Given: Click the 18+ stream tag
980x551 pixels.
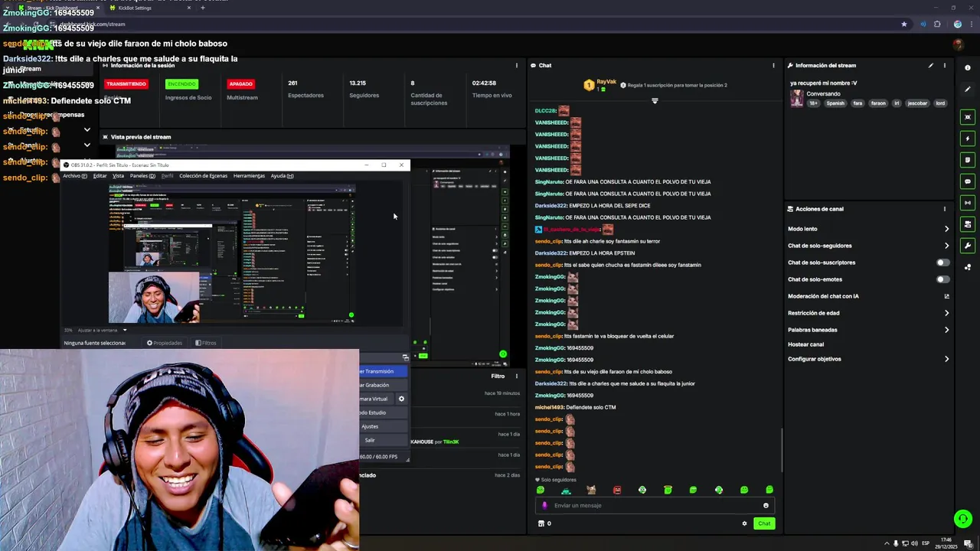Looking at the screenshot, I should click(x=814, y=103).
